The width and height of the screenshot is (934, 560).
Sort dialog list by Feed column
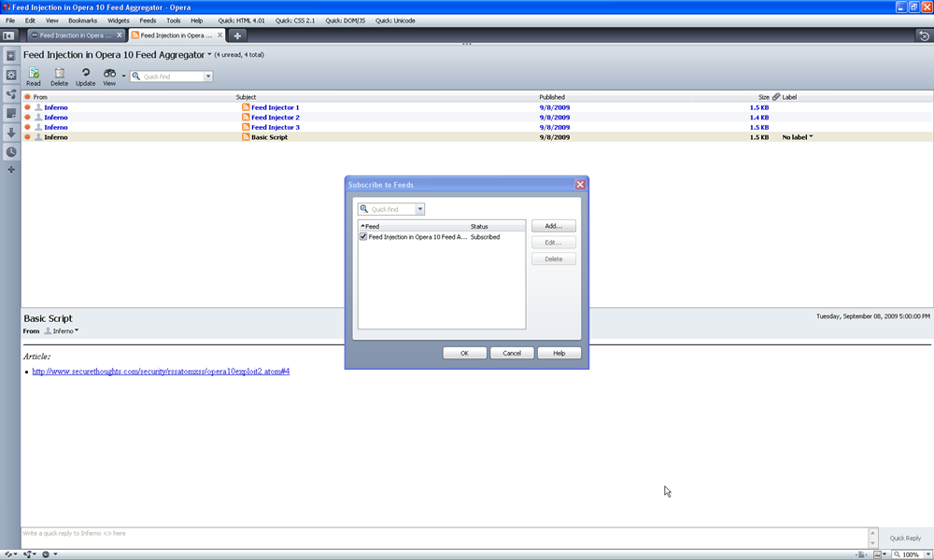[x=414, y=226]
